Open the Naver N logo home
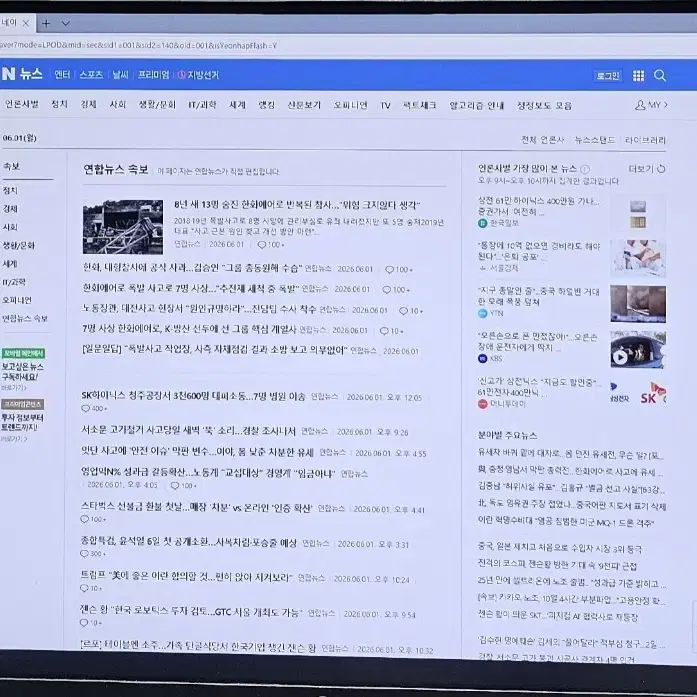Viewport: 697px width, 697px height. tap(8, 74)
